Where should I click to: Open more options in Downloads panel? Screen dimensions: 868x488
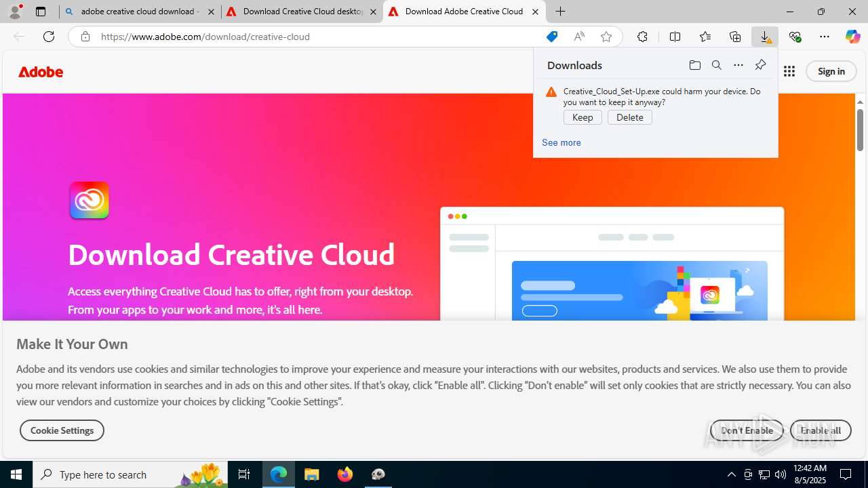pyautogui.click(x=738, y=65)
